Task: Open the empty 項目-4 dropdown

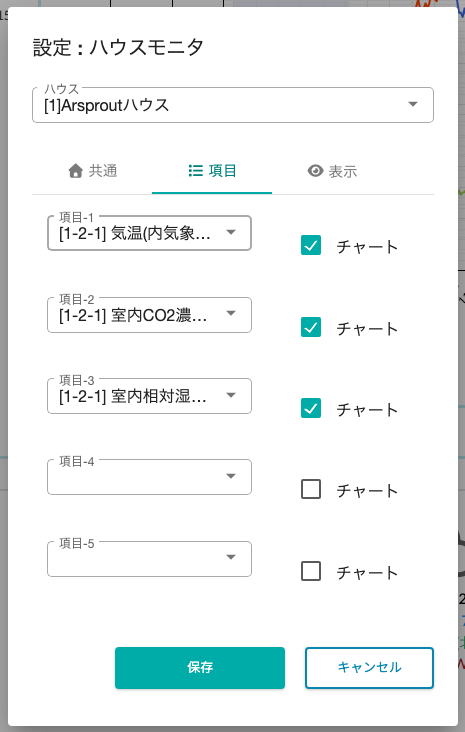Action: [149, 477]
